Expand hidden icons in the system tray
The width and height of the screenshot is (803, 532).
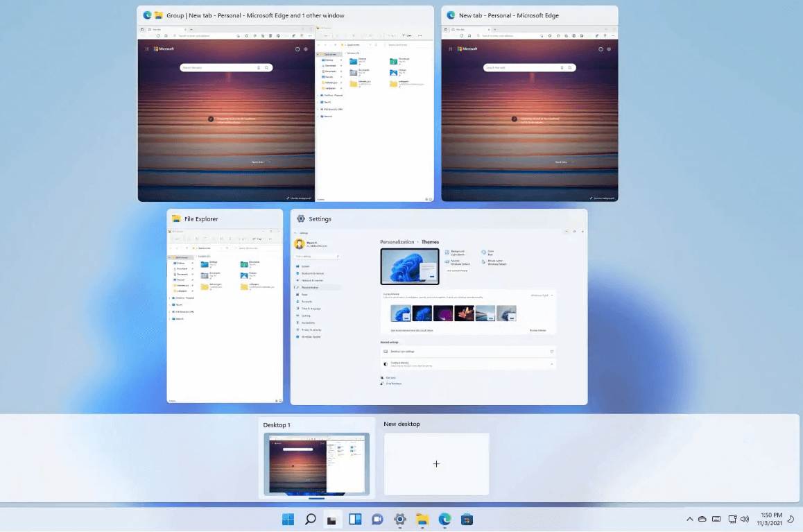(689, 518)
